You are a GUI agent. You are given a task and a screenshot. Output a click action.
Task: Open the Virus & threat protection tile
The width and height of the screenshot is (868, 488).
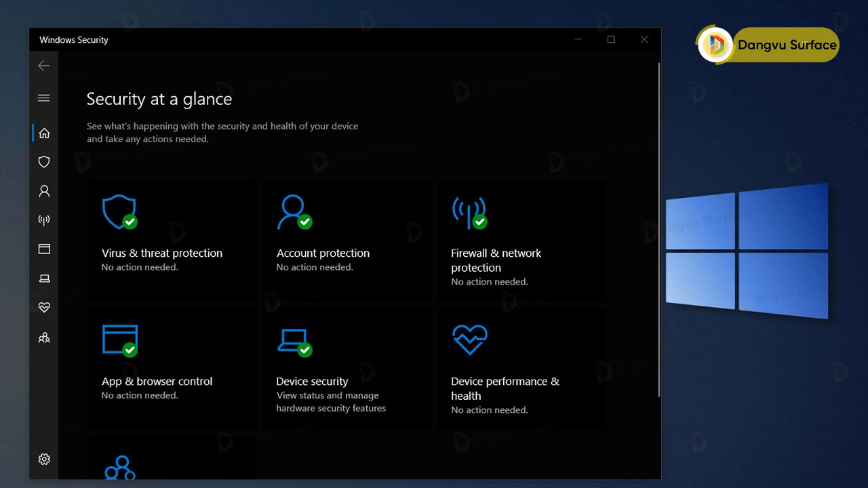tap(172, 240)
